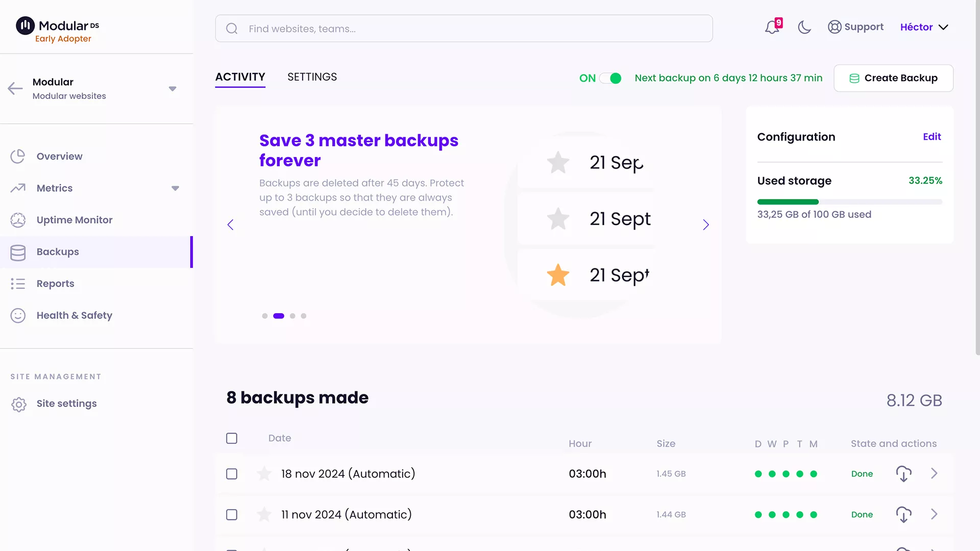Viewport: 980px width, 551px height.
Task: Click Edit in Configuration panel
Action: point(932,137)
